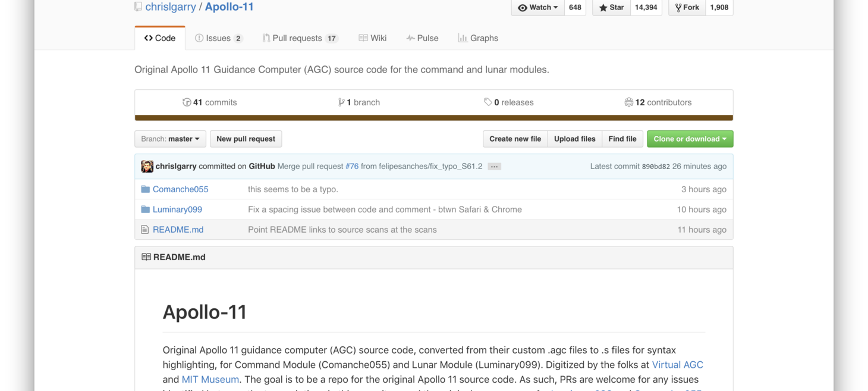Image resolution: width=868 pixels, height=391 pixels.
Task: Follow the Virtual AGC link
Action: tap(678, 365)
